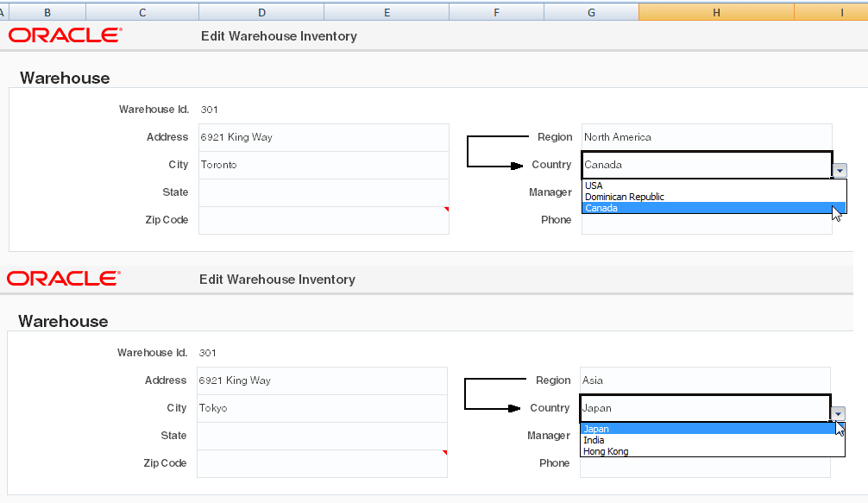Click column G header

[591, 12]
